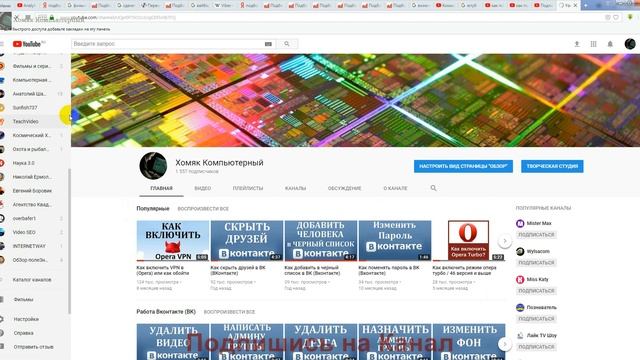Click the bookmark heart icon in address bar
This screenshot has width=640, height=360.
pos(616,18)
